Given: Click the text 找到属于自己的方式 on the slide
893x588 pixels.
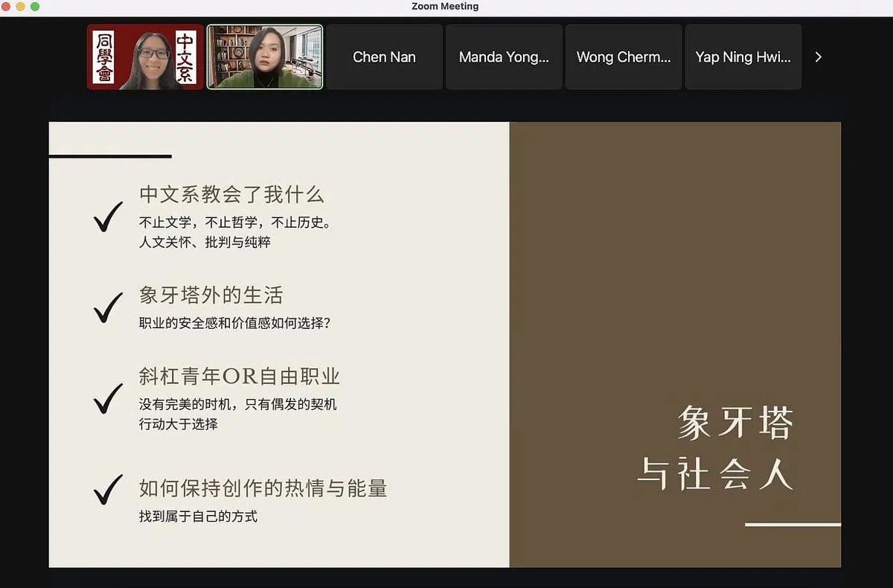Looking at the screenshot, I should tap(197, 516).
